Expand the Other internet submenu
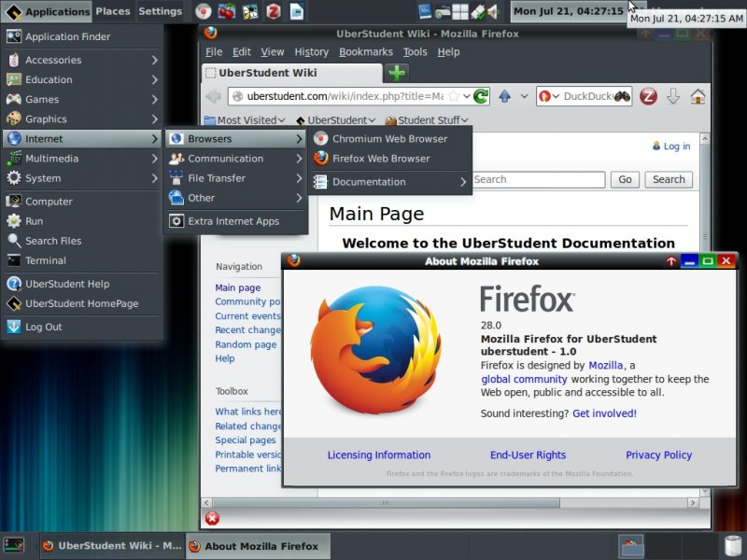 pos(235,198)
